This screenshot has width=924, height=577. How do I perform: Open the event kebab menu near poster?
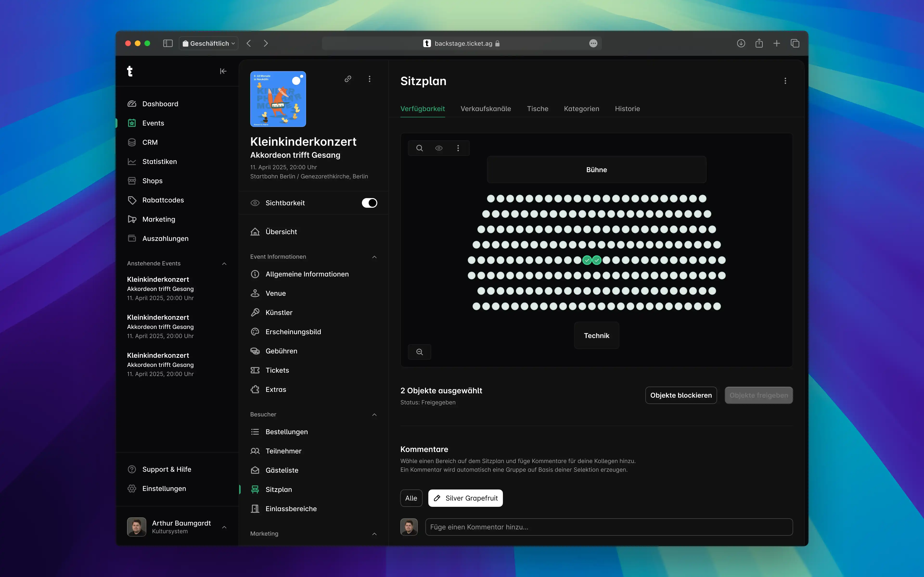click(x=369, y=79)
